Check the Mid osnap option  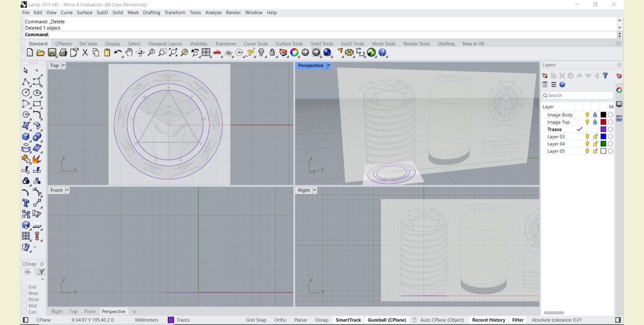[x=24, y=306]
